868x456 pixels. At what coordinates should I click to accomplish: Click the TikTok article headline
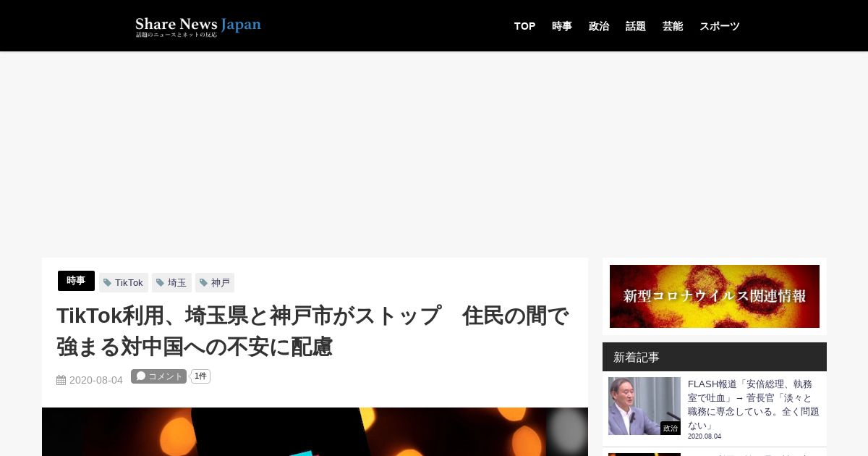[312, 332]
